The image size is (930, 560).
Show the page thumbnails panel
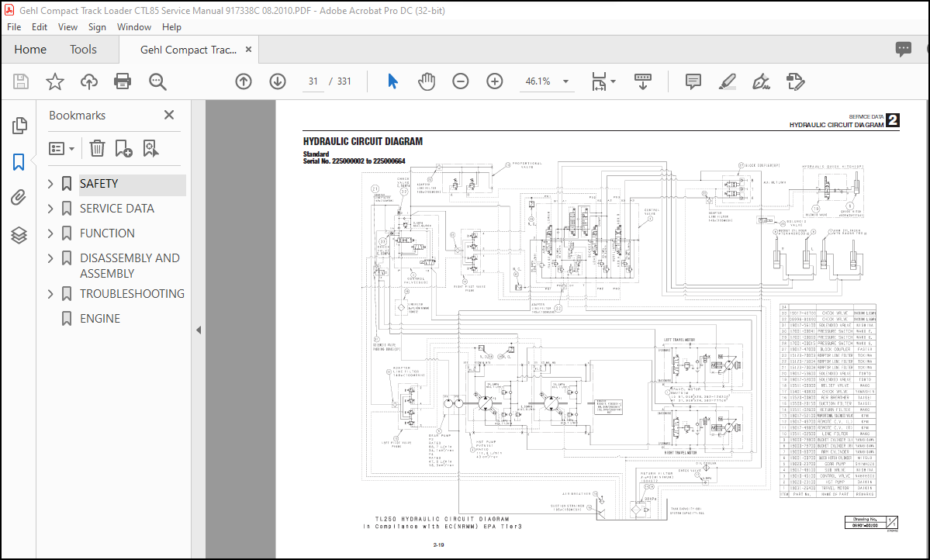(19, 125)
